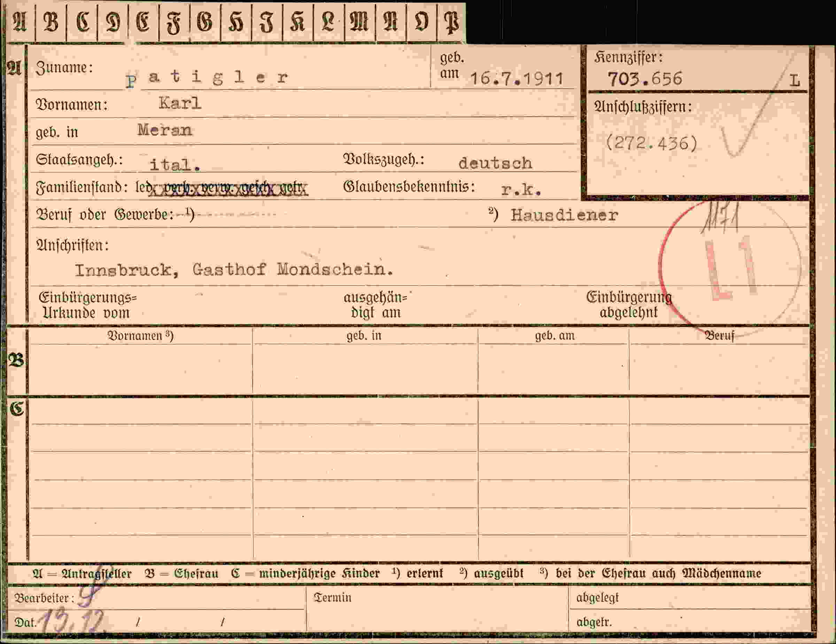Click the Kennziffer number 703.656
The width and height of the screenshot is (836, 644).
pos(645,79)
